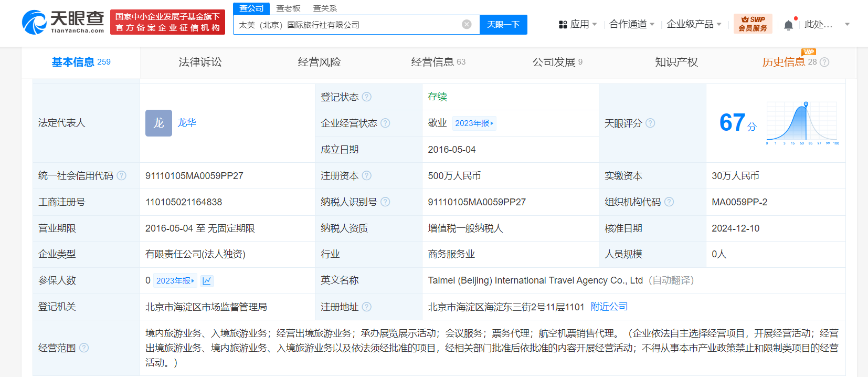Click the insured headcount trend chart icon
This screenshot has height=377, width=868.
207,281
